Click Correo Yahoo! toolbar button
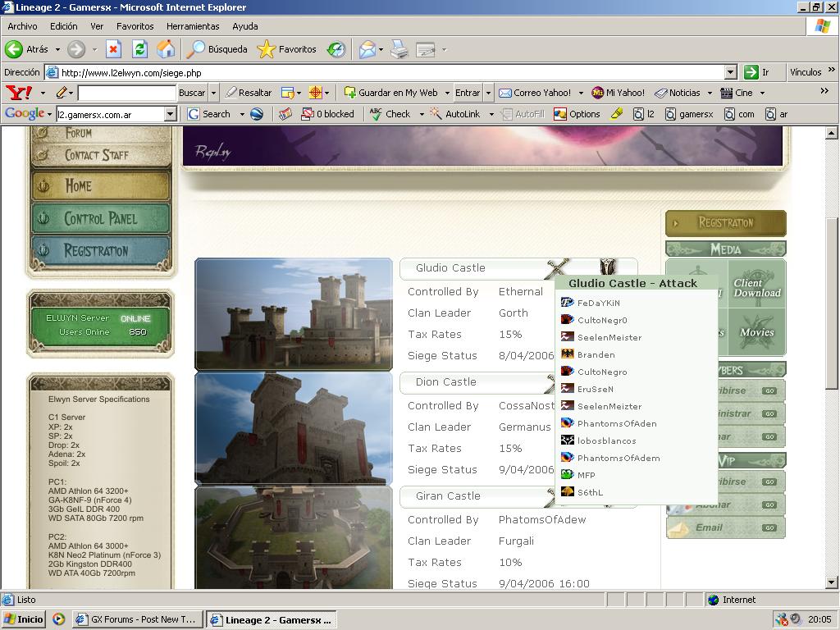 [535, 93]
